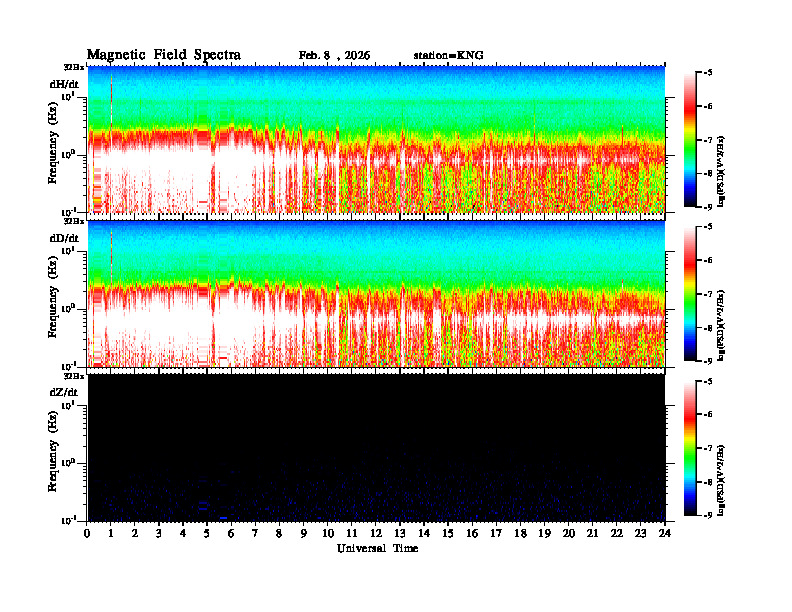Click hour tick label "18" on time axis
Screen dimensions: 792x612
point(520,534)
